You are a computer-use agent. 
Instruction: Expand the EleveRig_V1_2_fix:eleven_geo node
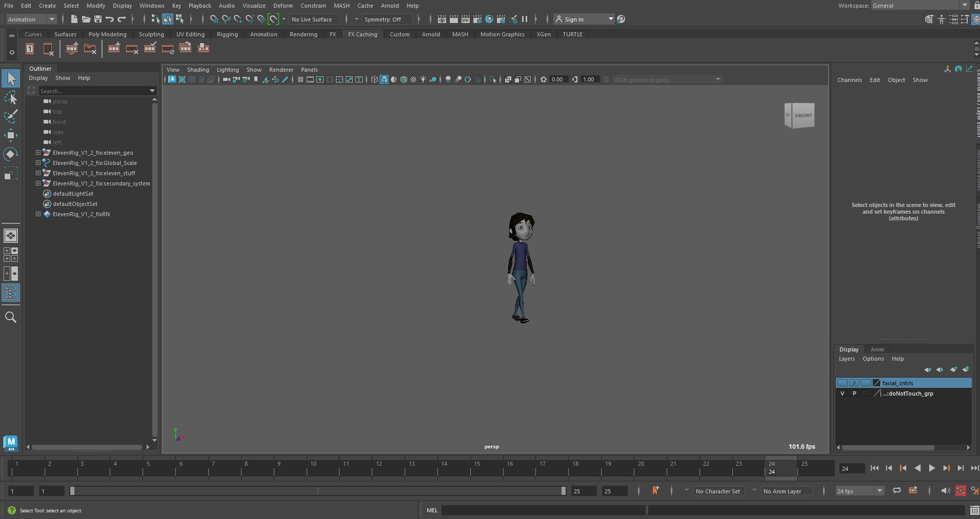click(38, 152)
